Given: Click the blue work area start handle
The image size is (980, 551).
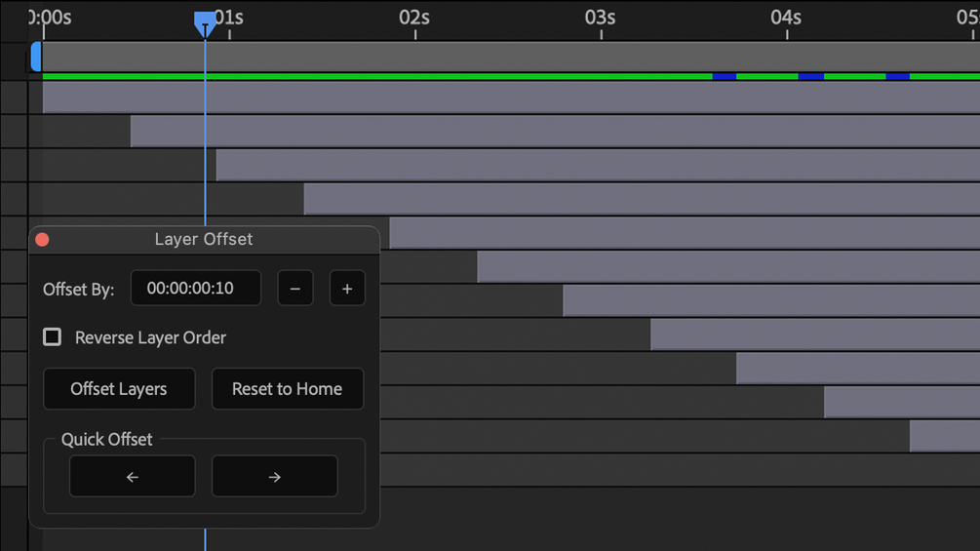Looking at the screenshot, I should coord(36,57).
